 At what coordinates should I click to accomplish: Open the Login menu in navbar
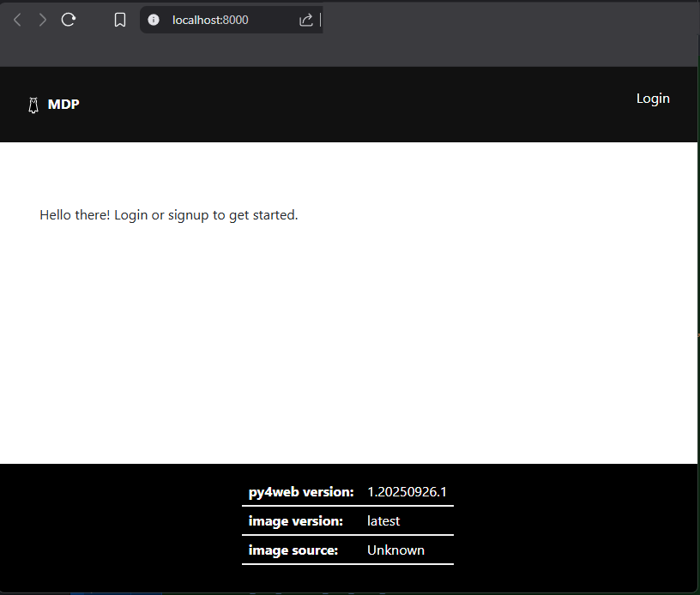coord(652,99)
